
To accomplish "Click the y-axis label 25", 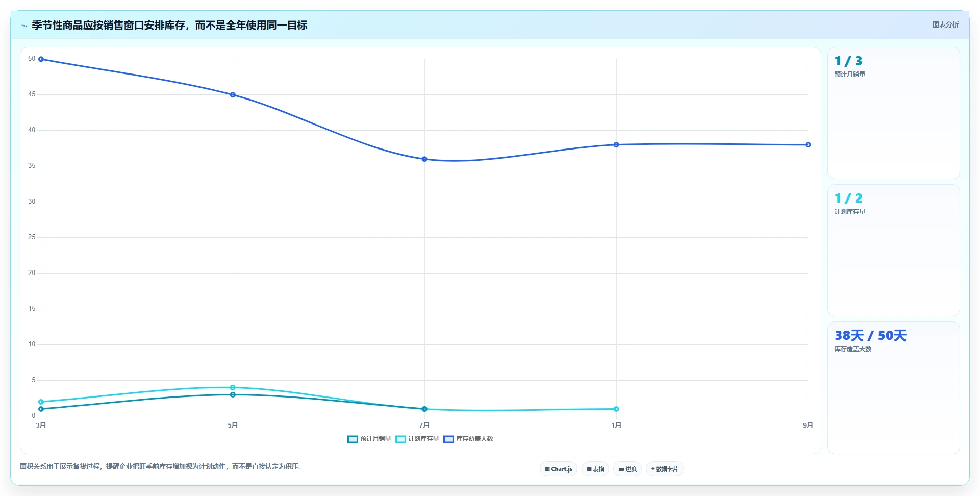I will coord(32,237).
